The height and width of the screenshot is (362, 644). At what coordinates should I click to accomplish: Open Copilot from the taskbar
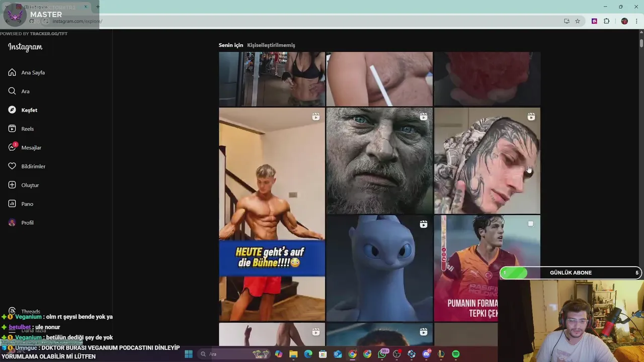[x=279, y=354]
